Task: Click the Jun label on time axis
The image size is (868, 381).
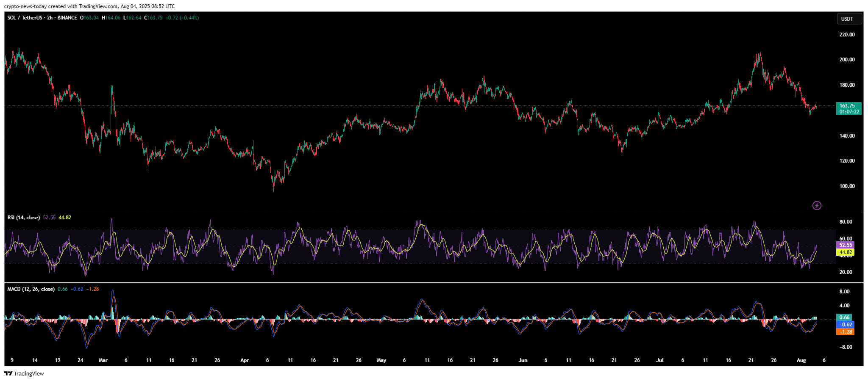Action: click(x=523, y=360)
